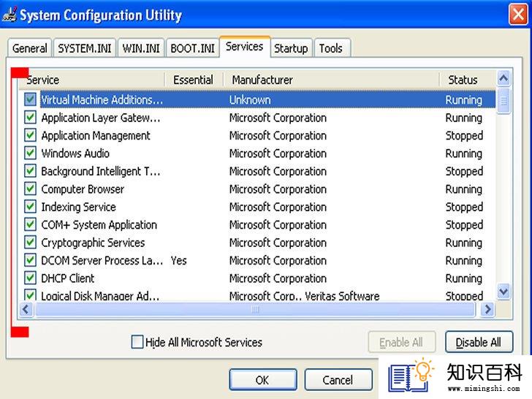Select the Application Management service name
Viewport: 532px width, 399px height.
(x=96, y=136)
